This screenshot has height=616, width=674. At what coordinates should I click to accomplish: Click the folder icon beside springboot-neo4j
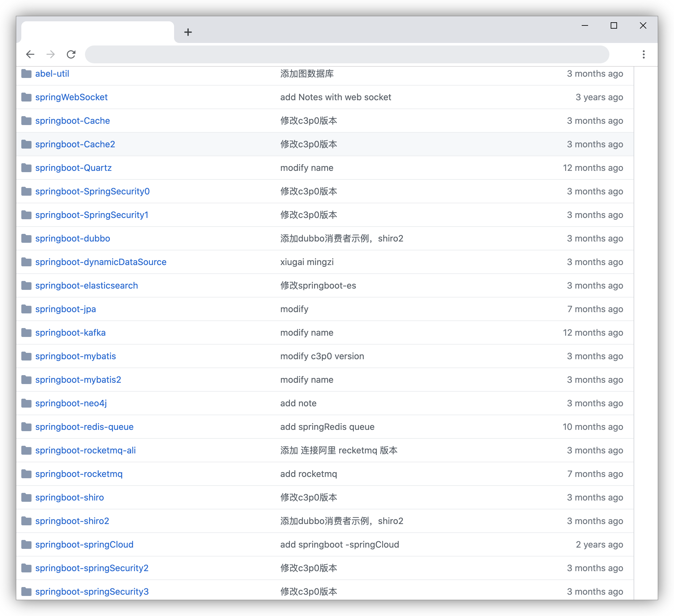click(x=26, y=403)
